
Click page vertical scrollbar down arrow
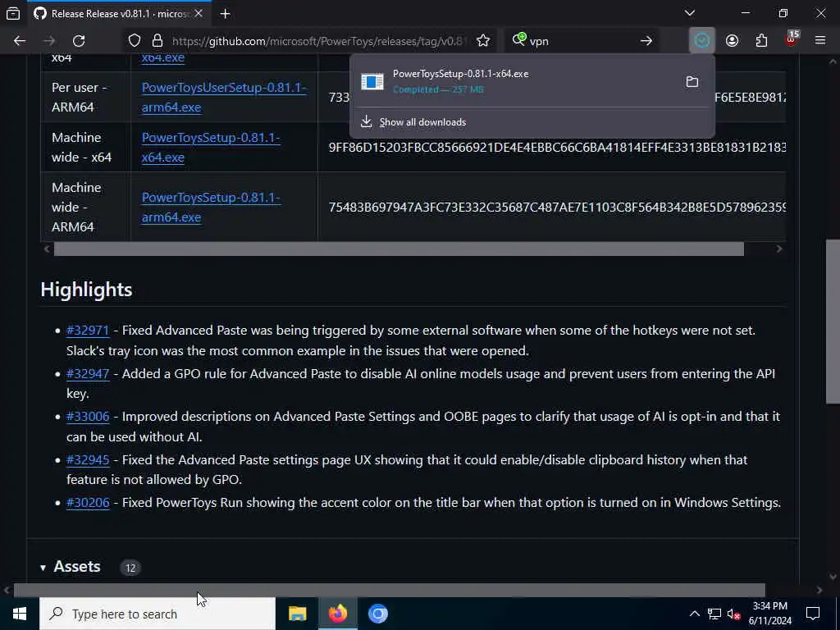coord(833,577)
